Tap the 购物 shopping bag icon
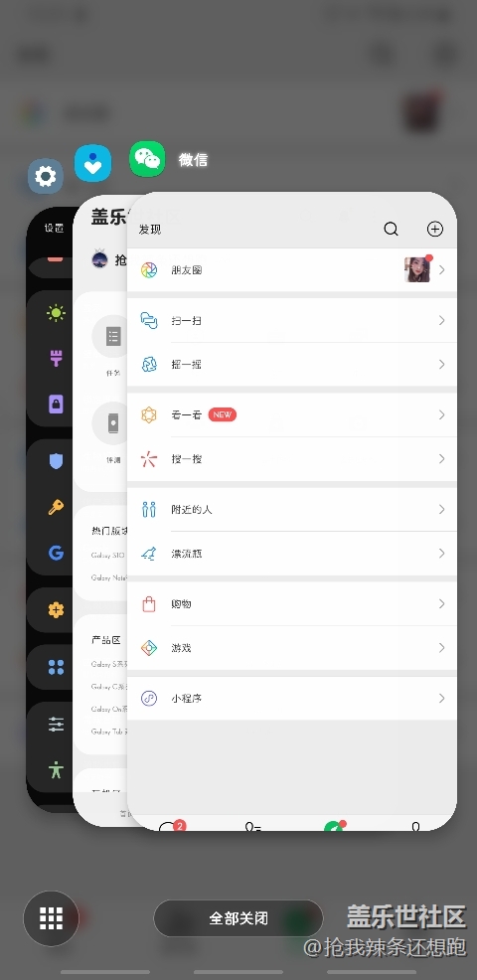477x980 pixels. [149, 603]
